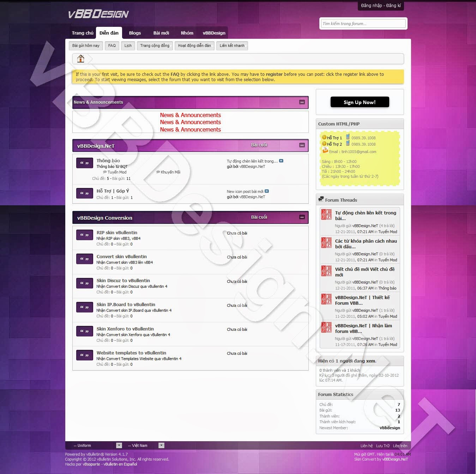Select the Diễn đàn tab
Image resolution: width=476 pixels, height=474 pixels.
(x=109, y=33)
